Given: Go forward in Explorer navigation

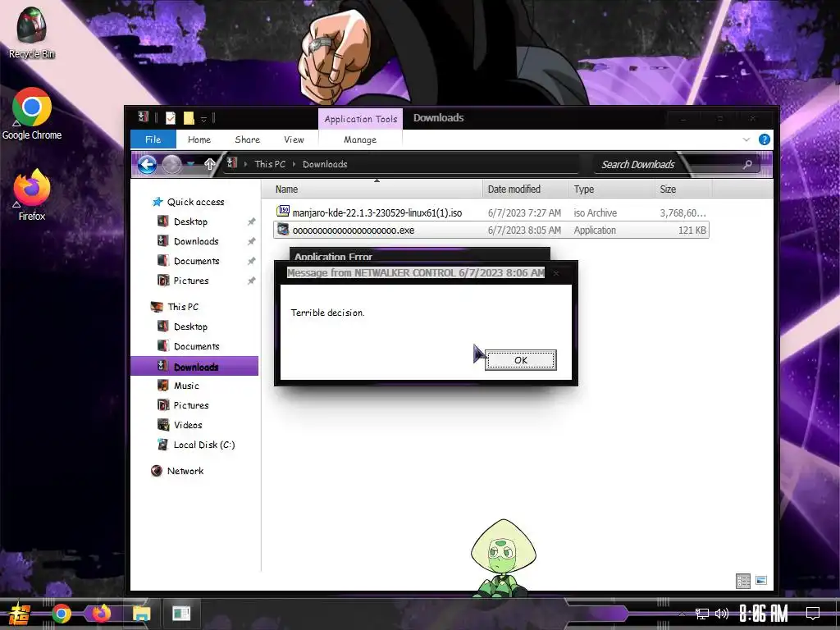Looking at the screenshot, I should (x=172, y=164).
